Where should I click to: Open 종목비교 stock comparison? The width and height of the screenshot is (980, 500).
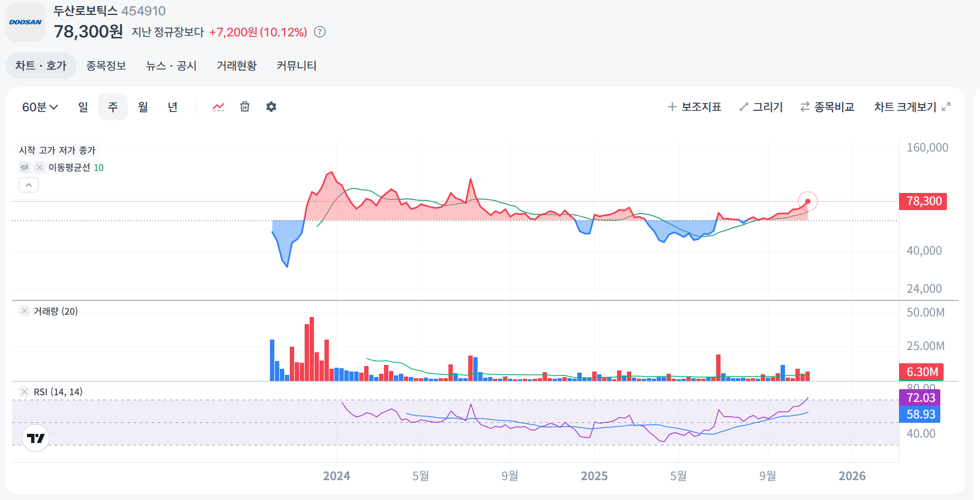coord(827,107)
